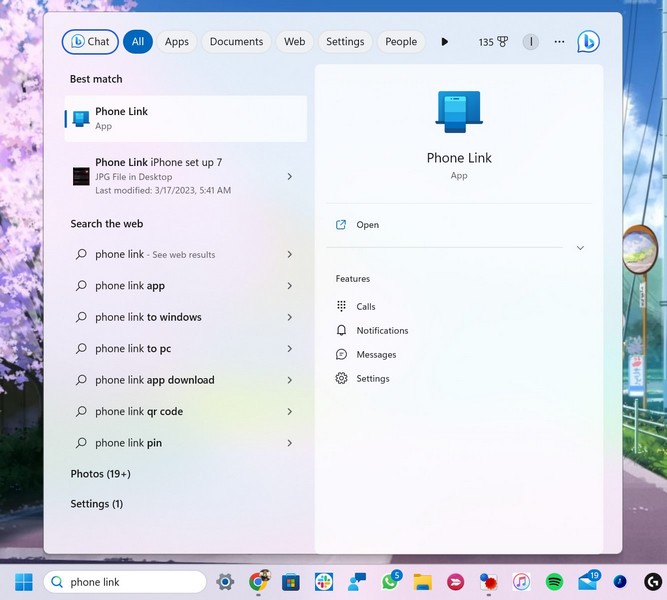This screenshot has width=667, height=600.
Task: Open the three-dot options menu
Action: point(559,42)
